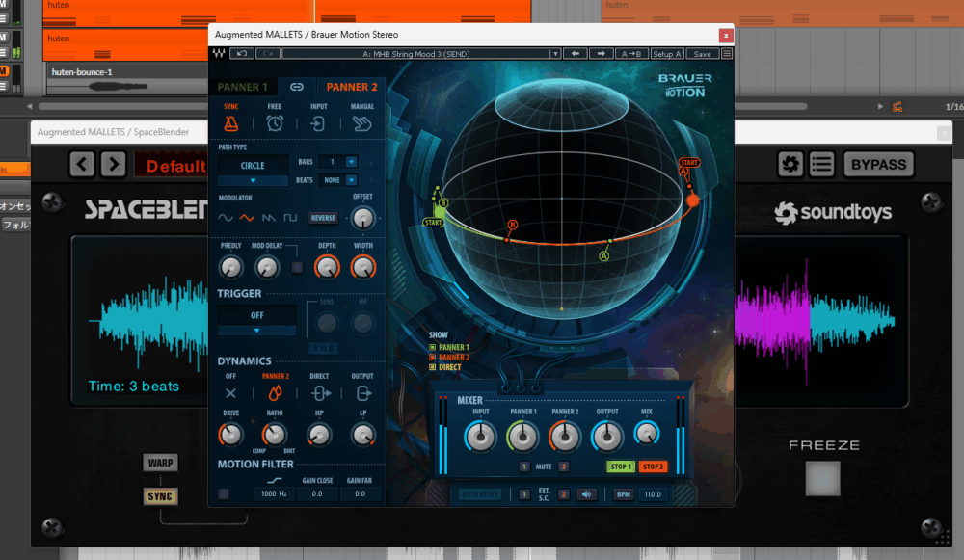Select the Manual hand motion mode

click(362, 123)
